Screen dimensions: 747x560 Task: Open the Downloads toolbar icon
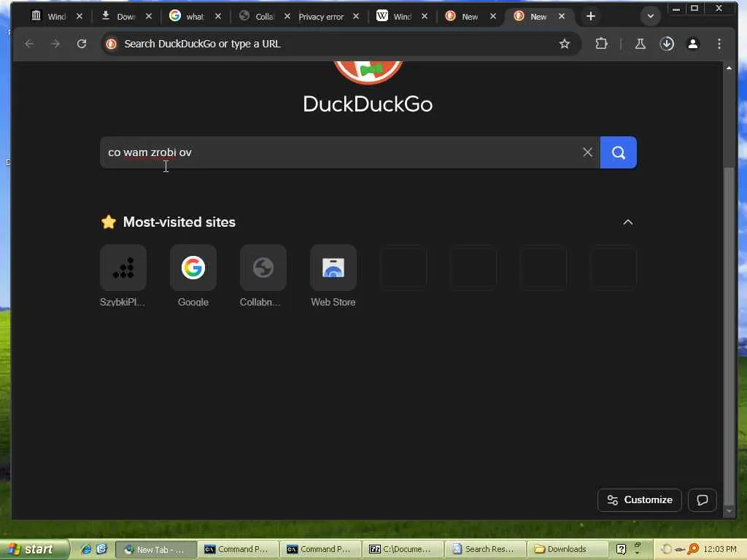tap(667, 44)
